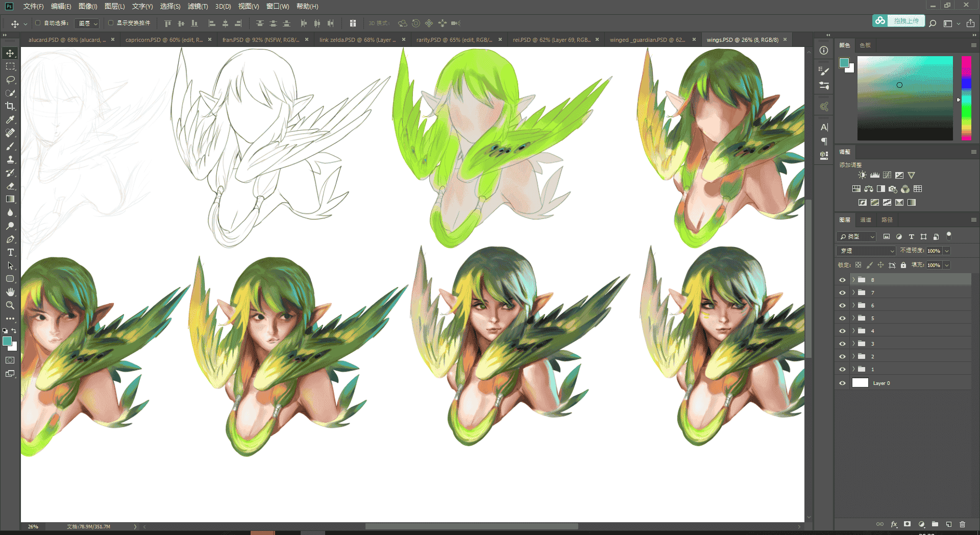The width and height of the screenshot is (980, 535).
Task: Click the create new group folder icon
Action: pyautogui.click(x=935, y=524)
